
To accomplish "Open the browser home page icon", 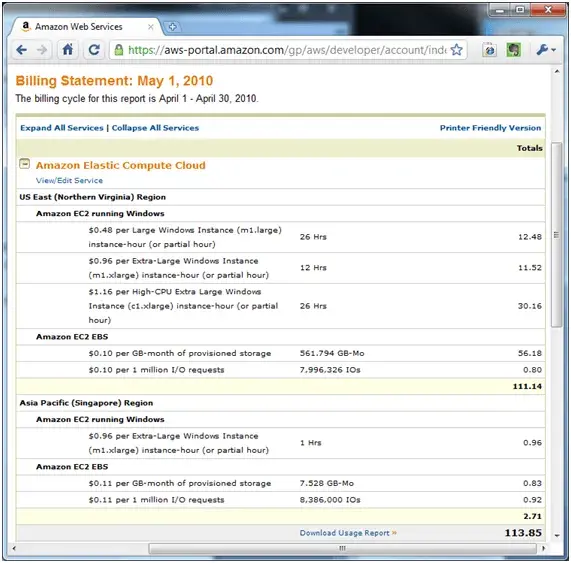I will [x=68, y=50].
